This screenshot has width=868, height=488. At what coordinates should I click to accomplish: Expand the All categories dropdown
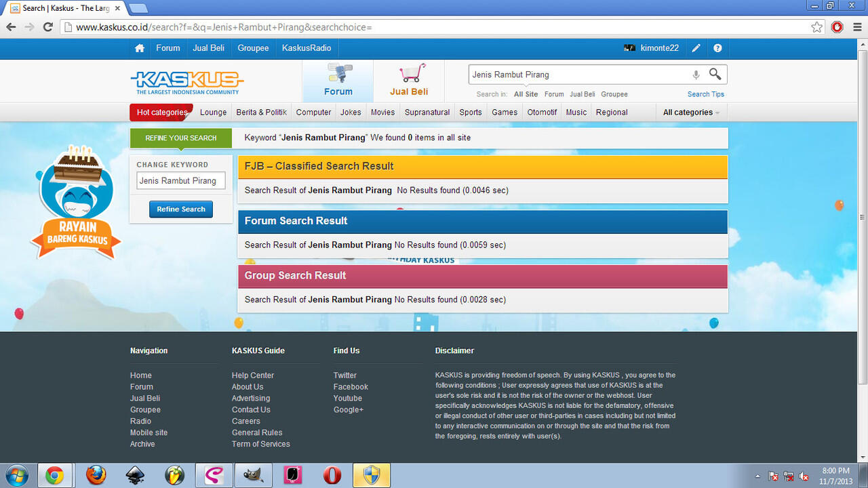691,113
